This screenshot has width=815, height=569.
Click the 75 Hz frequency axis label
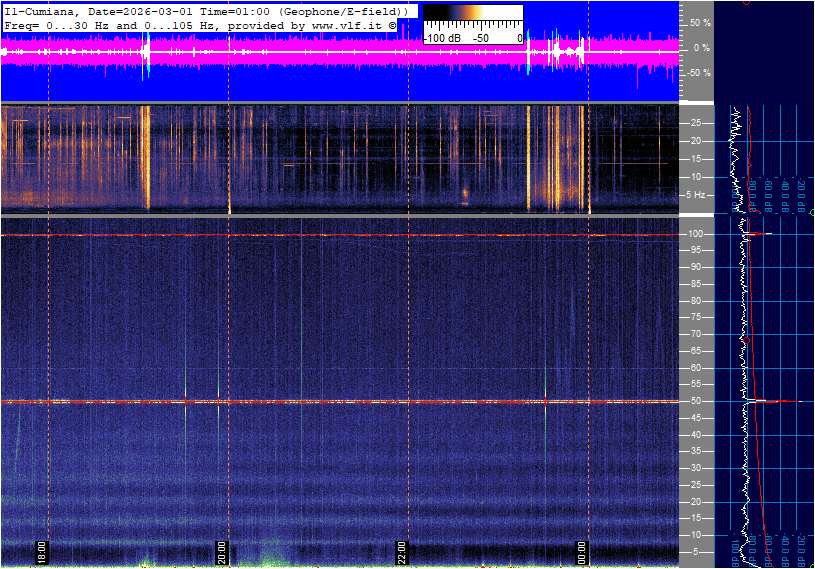696,317
